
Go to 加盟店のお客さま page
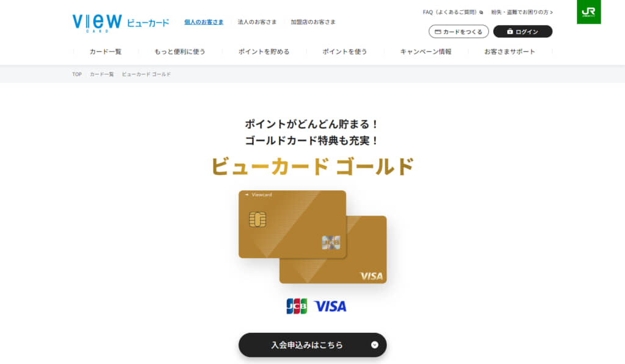(313, 22)
